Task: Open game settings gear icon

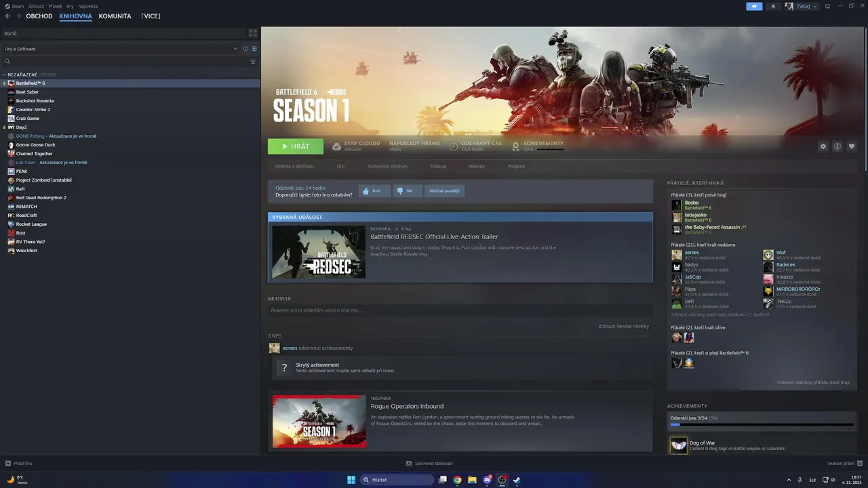Action: coord(823,146)
